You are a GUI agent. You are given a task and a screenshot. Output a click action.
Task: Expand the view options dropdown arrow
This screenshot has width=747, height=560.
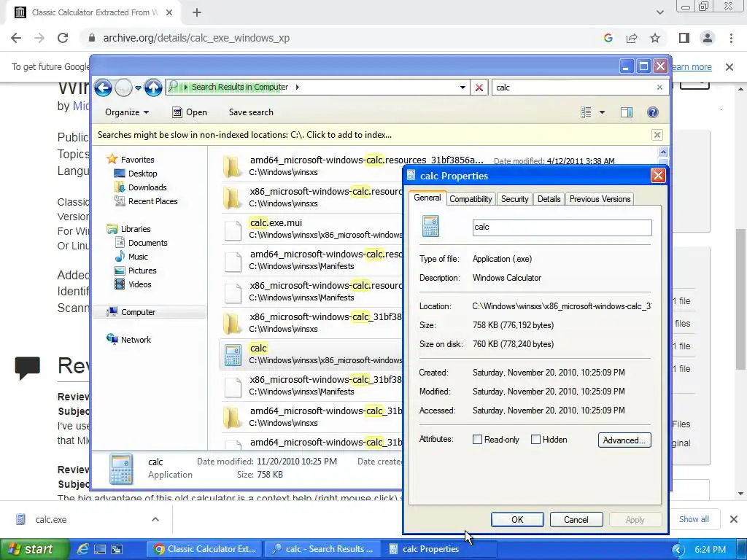(602, 112)
